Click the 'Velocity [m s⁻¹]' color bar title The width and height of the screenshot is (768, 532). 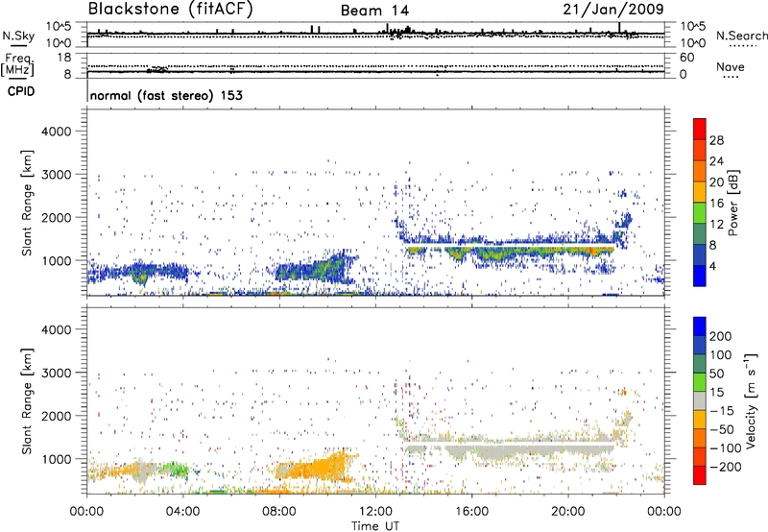click(x=751, y=400)
